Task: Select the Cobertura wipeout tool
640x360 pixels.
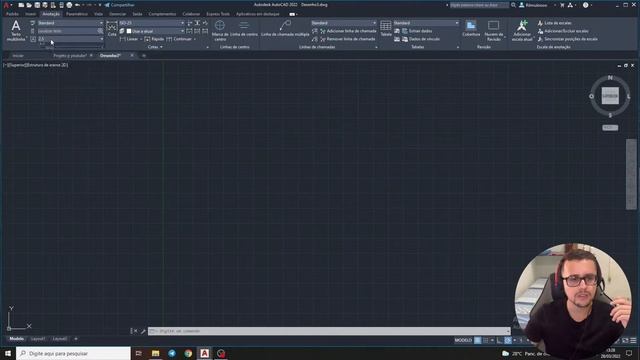Action: [471, 29]
